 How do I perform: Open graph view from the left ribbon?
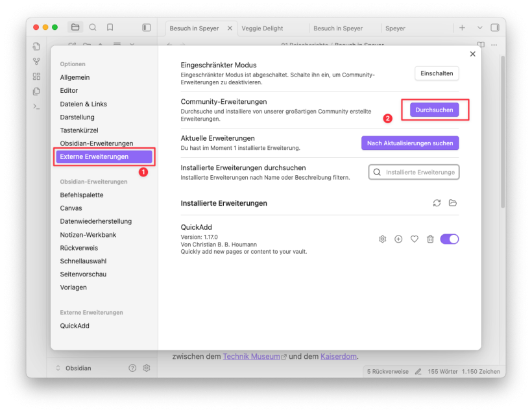click(x=36, y=62)
